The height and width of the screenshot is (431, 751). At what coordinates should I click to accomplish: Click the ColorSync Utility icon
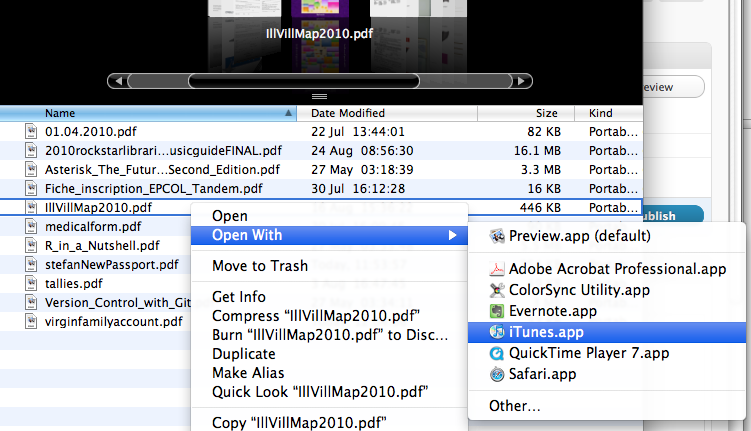(496, 290)
